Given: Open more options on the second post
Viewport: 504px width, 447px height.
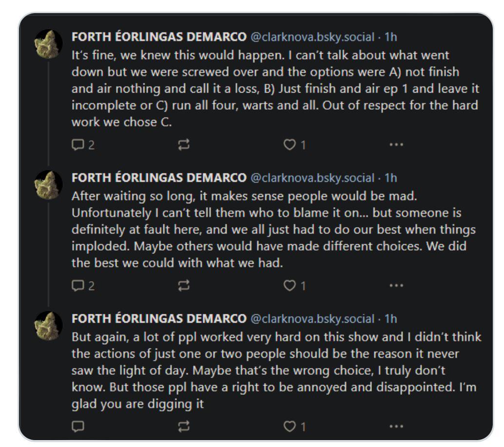Looking at the screenshot, I should (396, 286).
